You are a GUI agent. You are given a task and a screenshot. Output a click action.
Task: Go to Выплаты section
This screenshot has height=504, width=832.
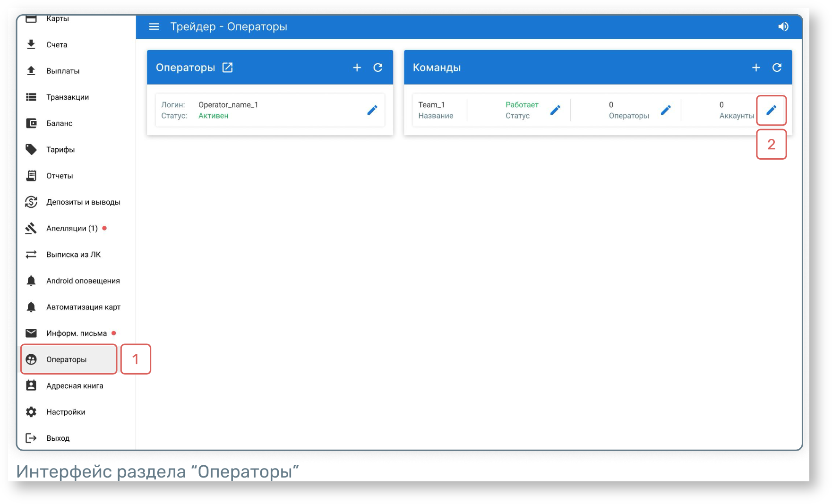click(63, 71)
